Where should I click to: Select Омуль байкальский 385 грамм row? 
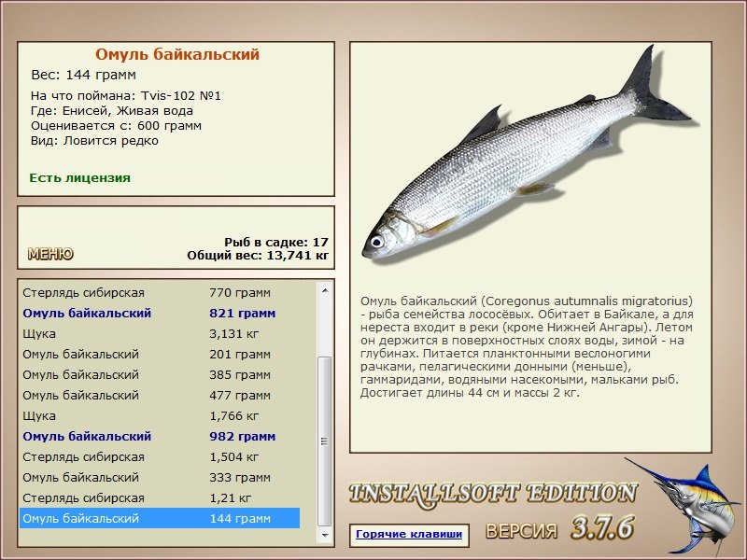(160, 375)
